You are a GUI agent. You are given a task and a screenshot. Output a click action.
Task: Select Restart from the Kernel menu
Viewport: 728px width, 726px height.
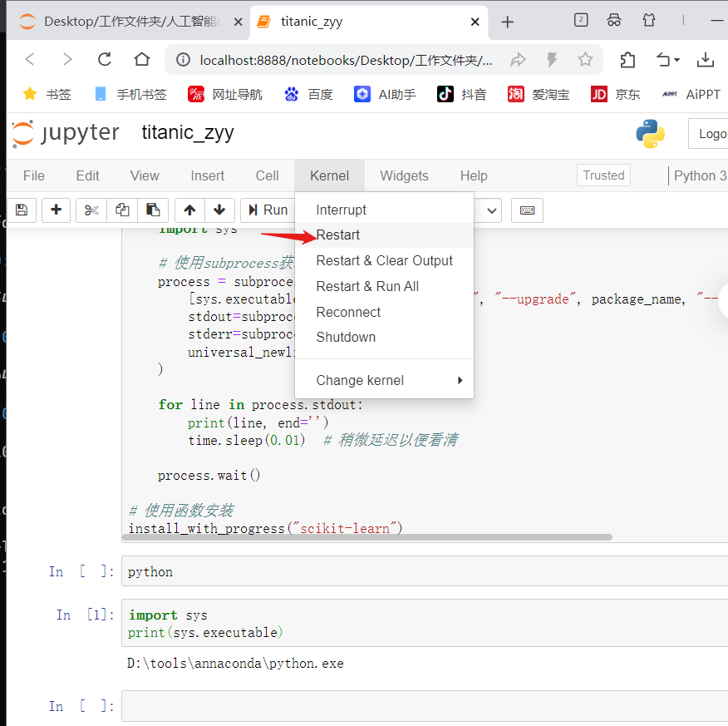[x=338, y=235]
